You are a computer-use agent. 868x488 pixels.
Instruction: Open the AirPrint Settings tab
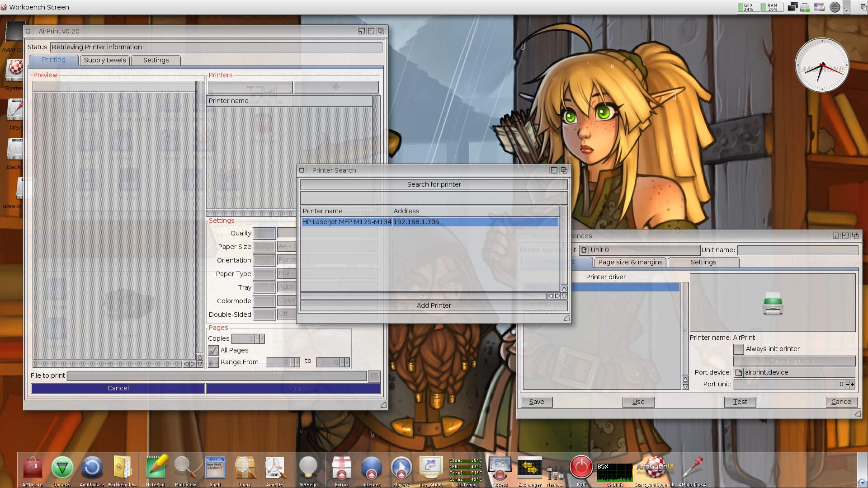pyautogui.click(x=156, y=60)
